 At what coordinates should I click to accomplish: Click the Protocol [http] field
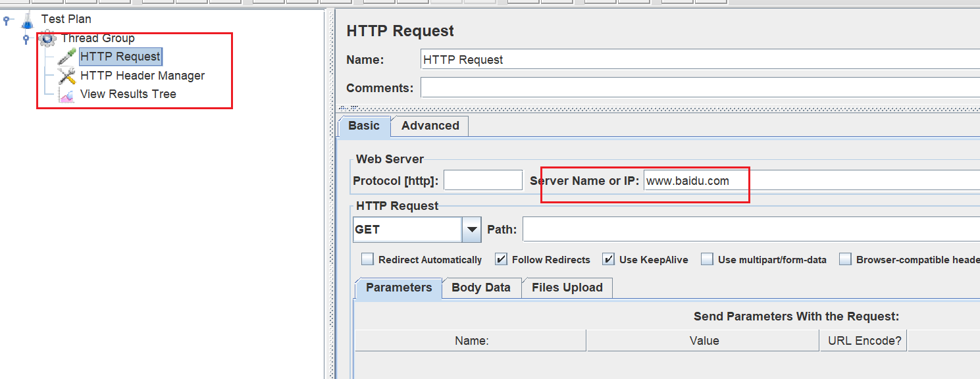(483, 180)
